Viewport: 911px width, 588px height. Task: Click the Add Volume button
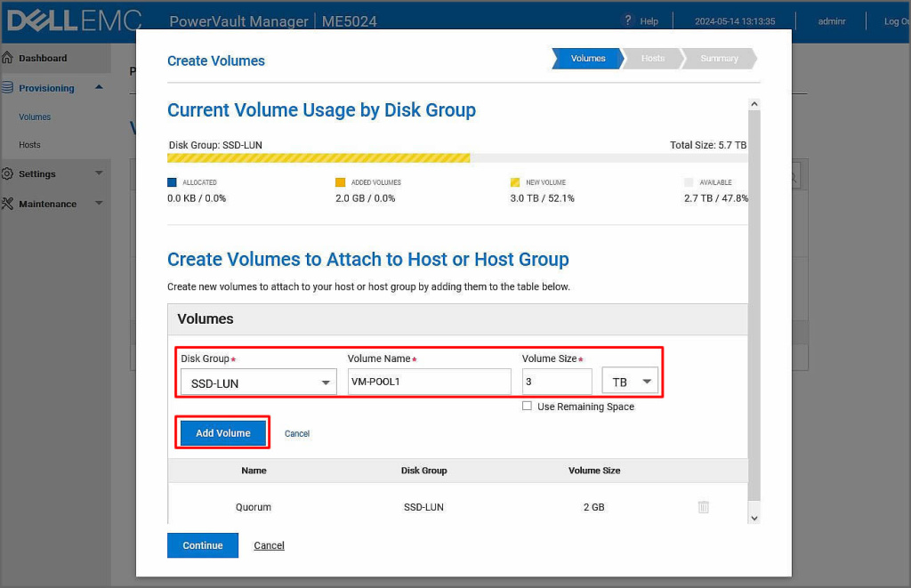tap(222, 433)
